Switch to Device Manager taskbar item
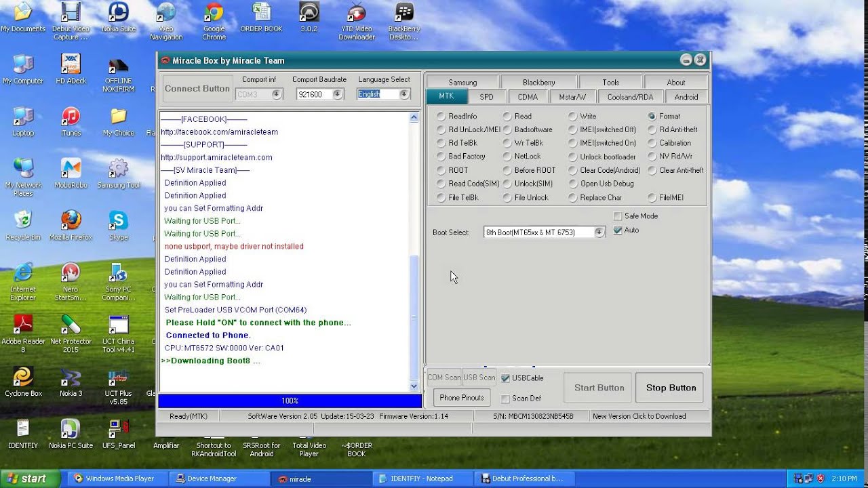Viewport: 868px width, 488px height. point(218,479)
